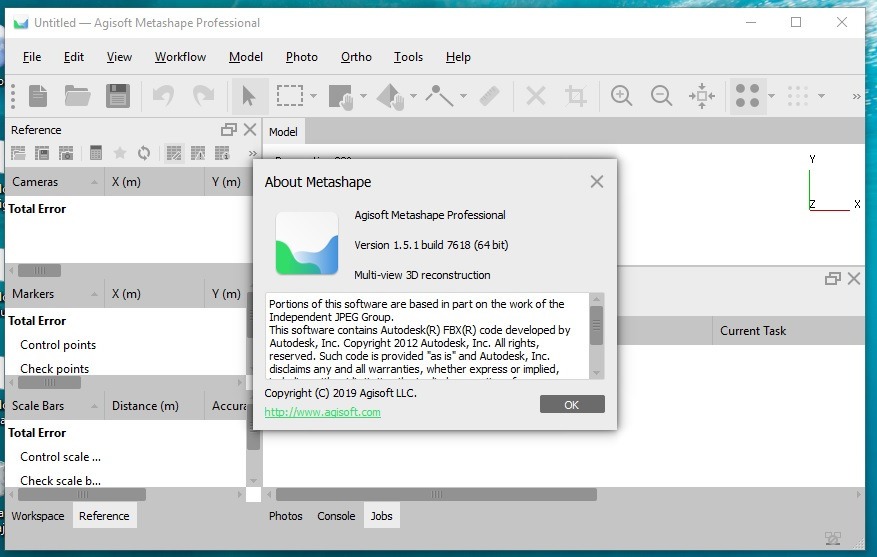
Task: Close the Reference panel
Action: [250, 130]
